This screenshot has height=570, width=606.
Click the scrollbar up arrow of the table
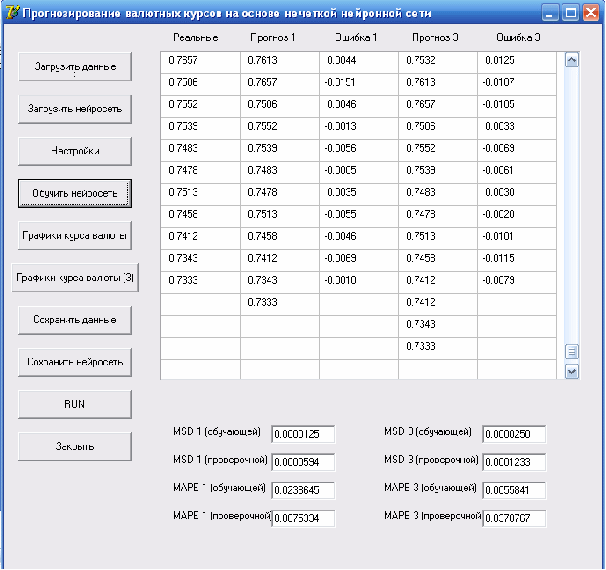572,60
